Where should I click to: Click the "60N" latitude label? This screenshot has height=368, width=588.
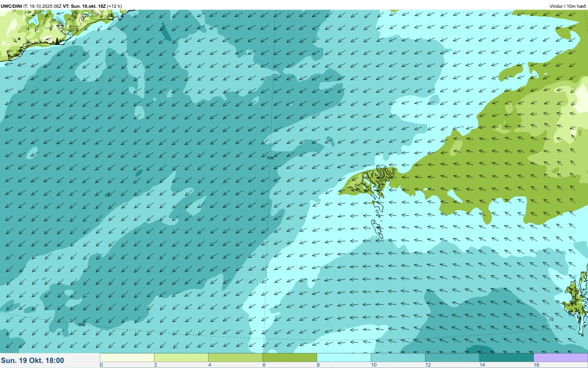click(x=82, y=325)
